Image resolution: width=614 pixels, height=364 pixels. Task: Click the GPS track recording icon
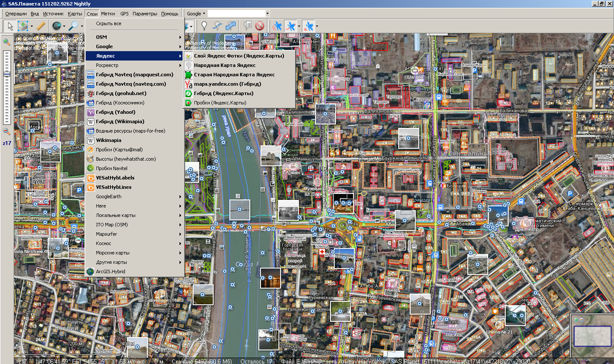point(291,26)
